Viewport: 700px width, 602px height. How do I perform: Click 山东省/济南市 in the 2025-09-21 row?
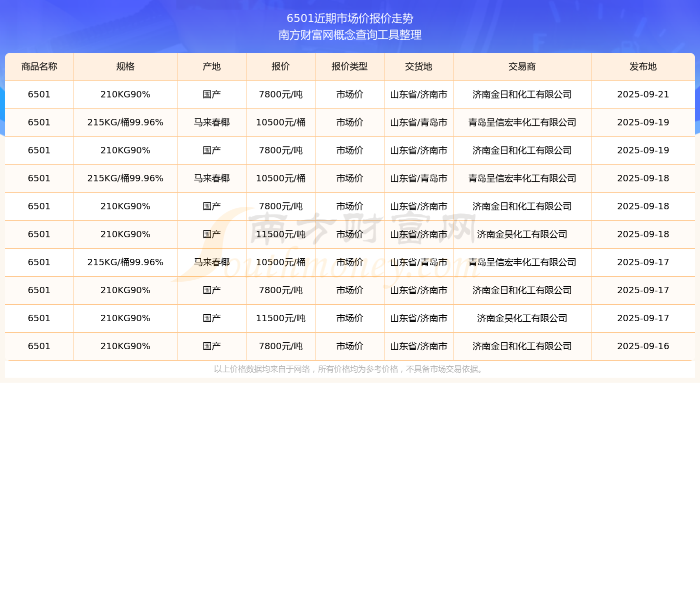click(418, 94)
